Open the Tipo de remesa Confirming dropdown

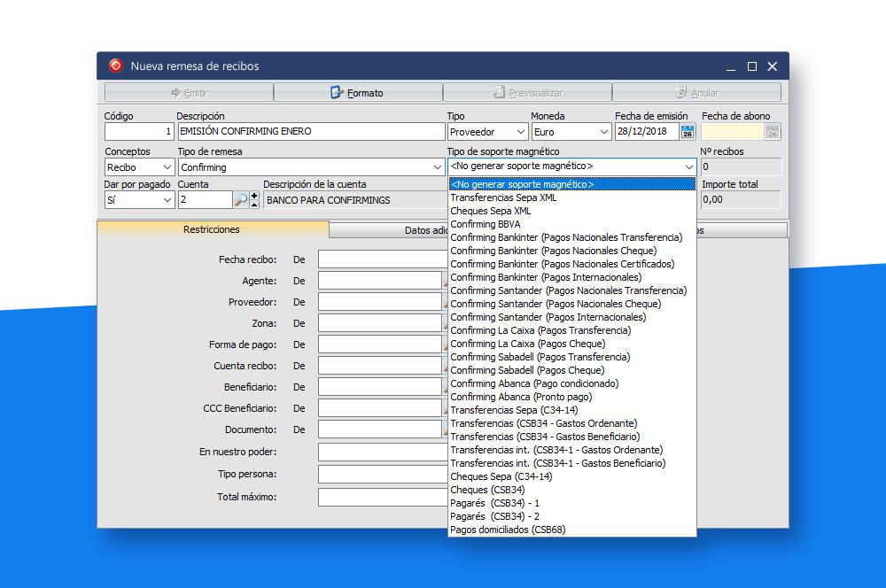[x=436, y=167]
